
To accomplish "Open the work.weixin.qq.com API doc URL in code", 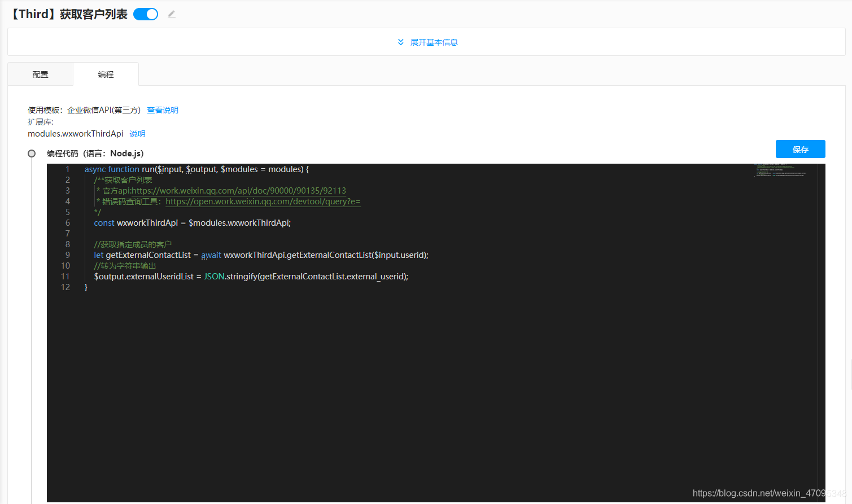I will (239, 191).
